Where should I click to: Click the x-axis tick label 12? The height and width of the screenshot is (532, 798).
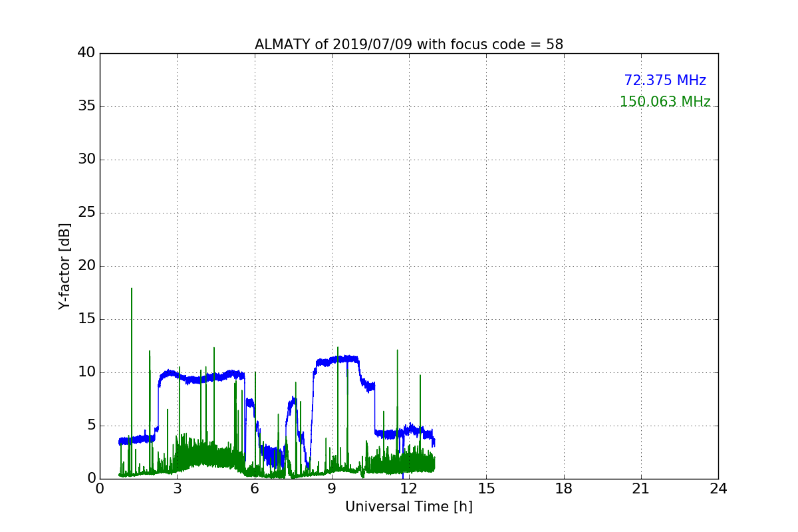409,488
